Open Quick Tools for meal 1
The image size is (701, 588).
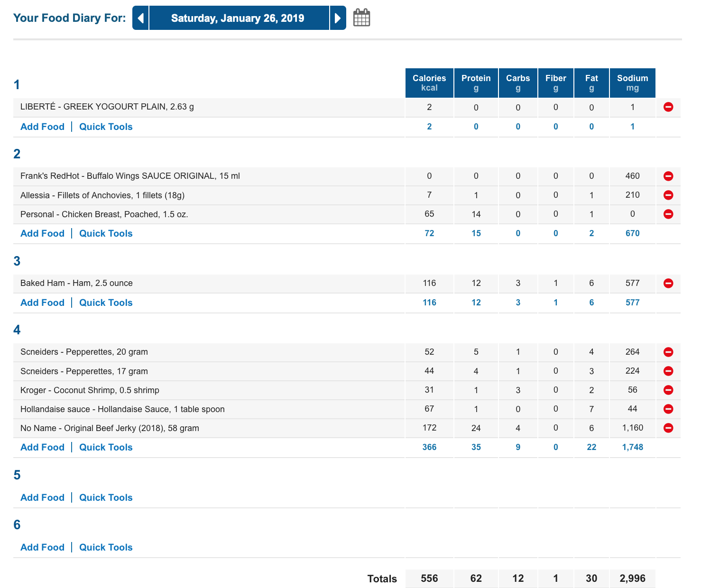coord(106,127)
